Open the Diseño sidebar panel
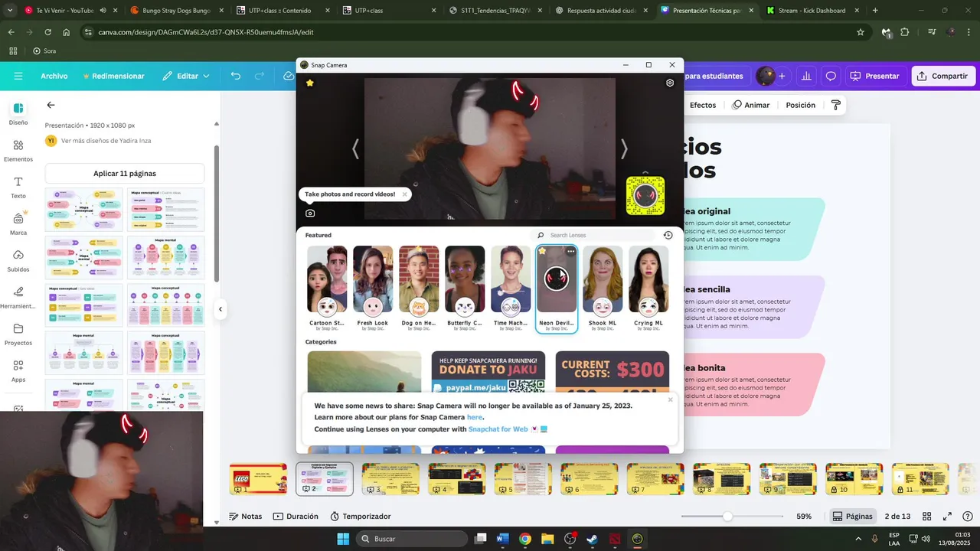 click(x=18, y=113)
